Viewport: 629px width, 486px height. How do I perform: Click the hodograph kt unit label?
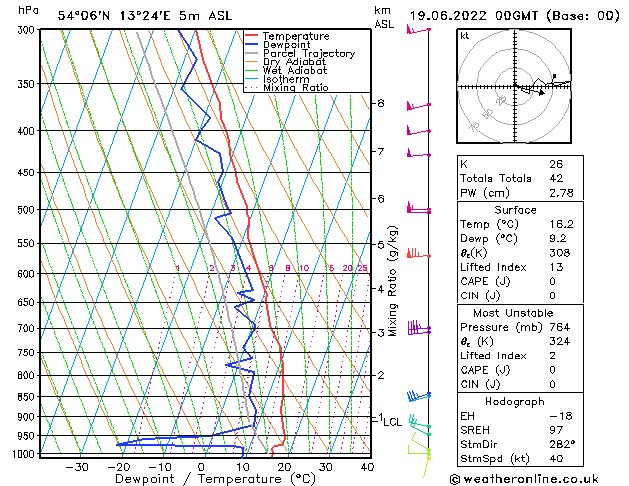click(x=465, y=36)
